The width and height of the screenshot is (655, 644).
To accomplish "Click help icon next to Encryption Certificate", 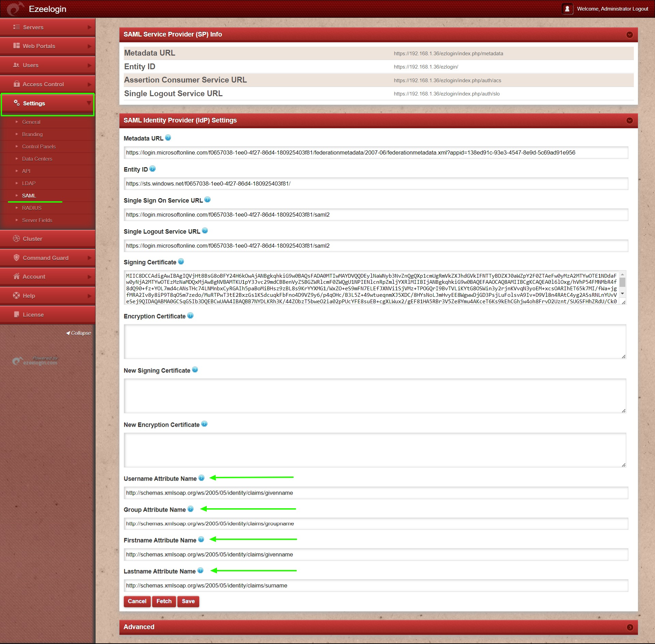I will tap(190, 316).
